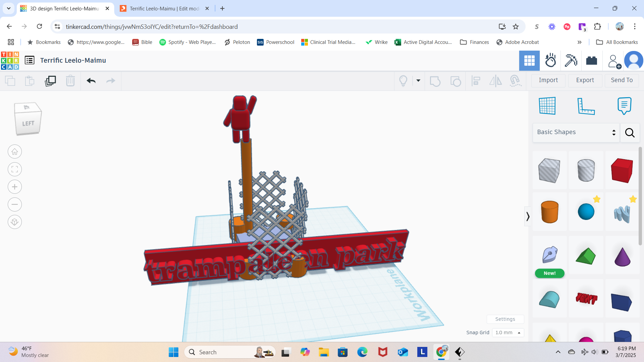This screenshot has height=362, width=644.
Task: Open workplane Settings
Action: (505, 319)
